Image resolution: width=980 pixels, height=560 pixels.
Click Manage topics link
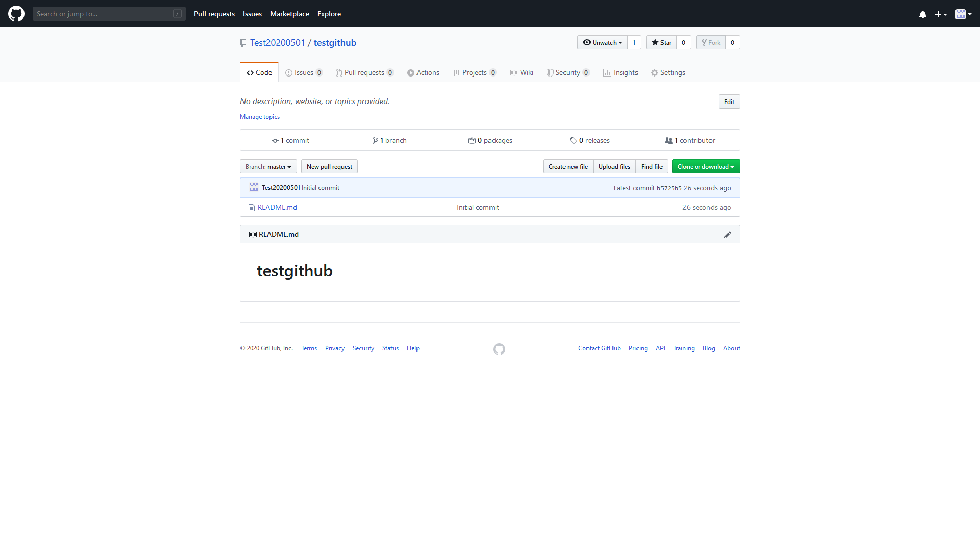[260, 117]
